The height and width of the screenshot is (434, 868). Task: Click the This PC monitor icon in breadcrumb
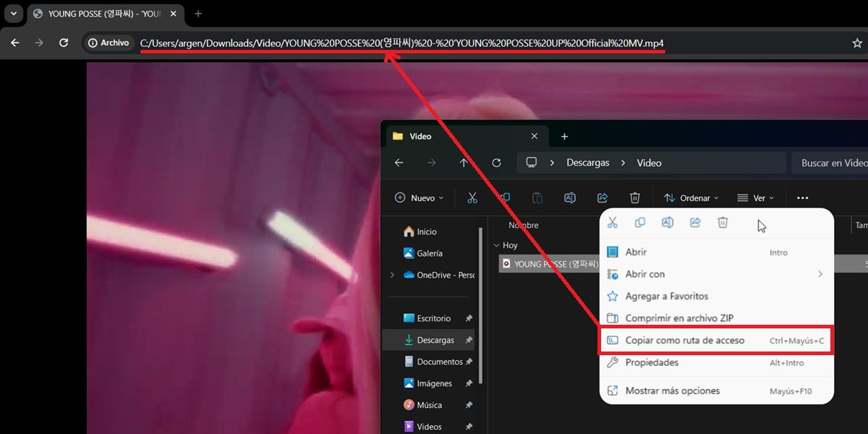[532, 163]
